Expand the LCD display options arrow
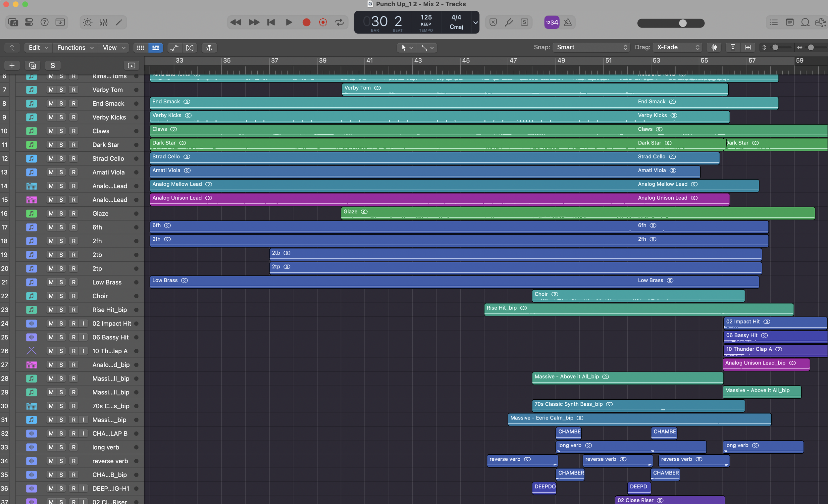 tap(475, 23)
